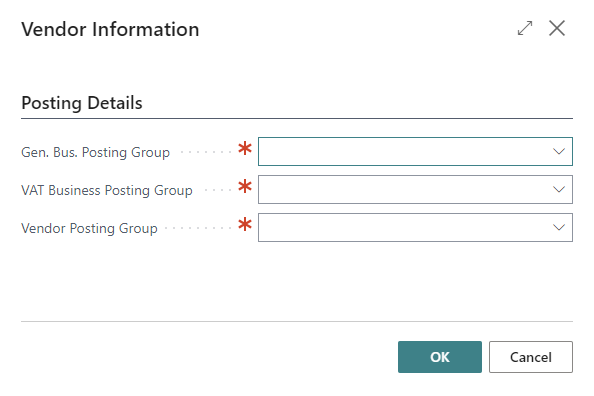Screen dimensions: 594x396
Task: Click the required asterisk for VAT Business Posting Group
Action: tap(245, 186)
